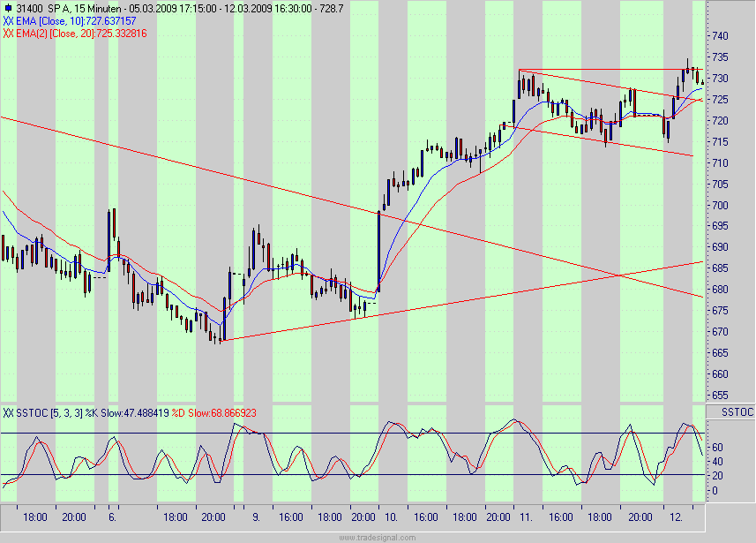This screenshot has width=756, height=543.
Task: Click the XX icon before SSTOC [5, 3, 3]
Action: pos(8,411)
